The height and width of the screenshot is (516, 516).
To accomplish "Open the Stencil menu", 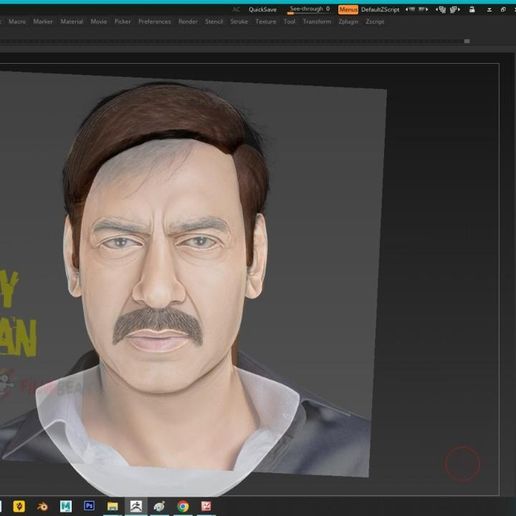I will pos(214,22).
